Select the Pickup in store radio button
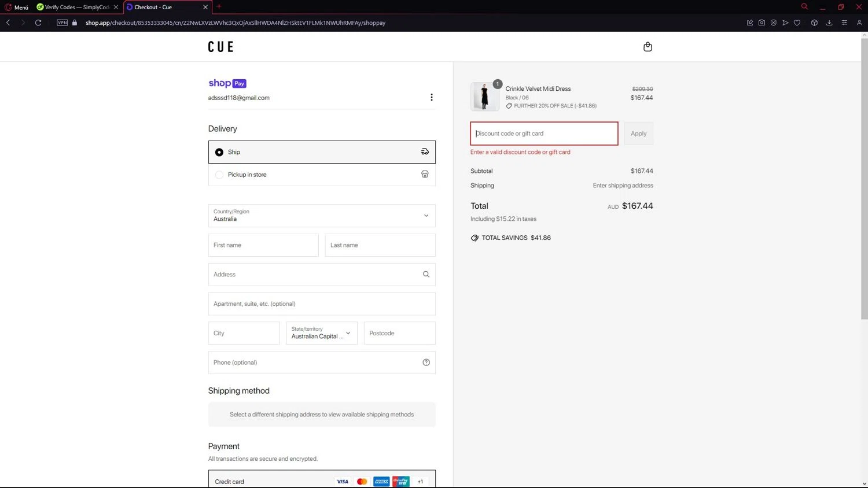 (x=219, y=175)
